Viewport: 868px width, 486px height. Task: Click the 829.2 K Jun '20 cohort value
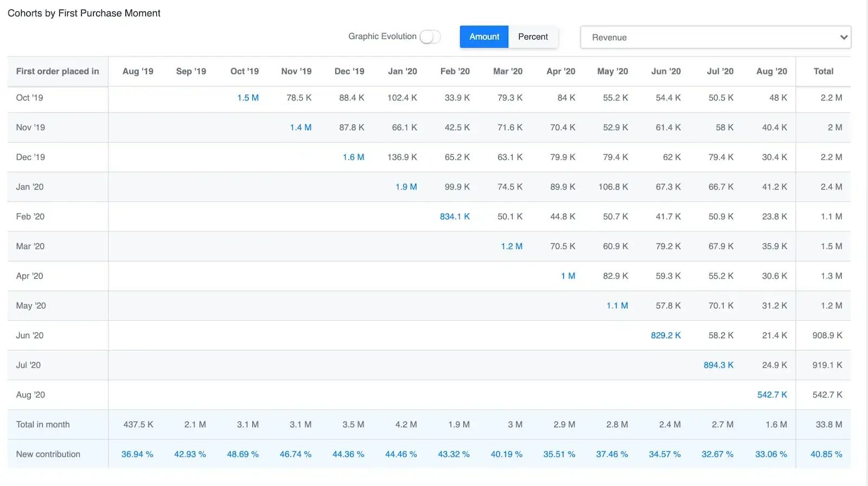pyautogui.click(x=666, y=336)
